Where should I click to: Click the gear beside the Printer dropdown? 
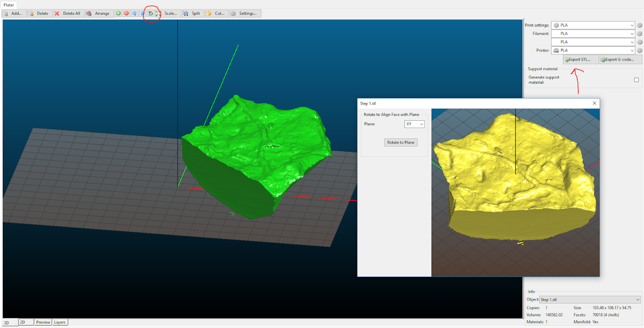click(640, 51)
